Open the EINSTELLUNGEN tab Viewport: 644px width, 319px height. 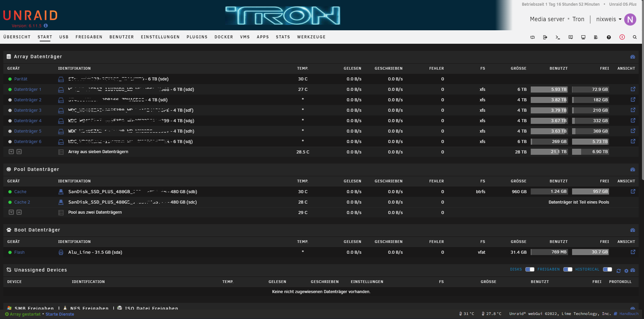160,37
